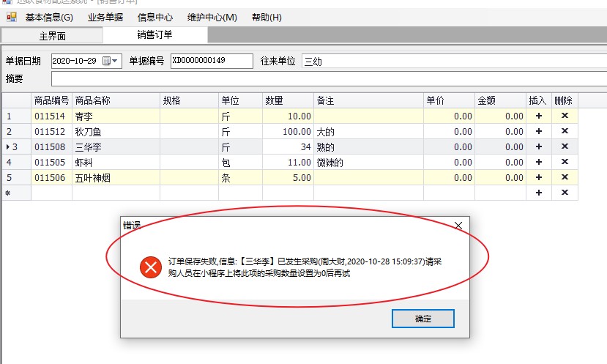Click the 备注 column header
This screenshot has width=607, height=364.
pyautogui.click(x=368, y=100)
